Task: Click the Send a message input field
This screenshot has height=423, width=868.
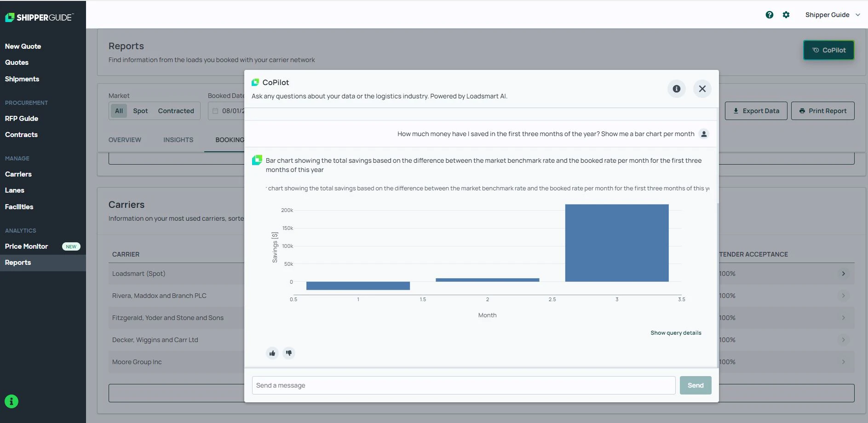Action: pos(462,385)
